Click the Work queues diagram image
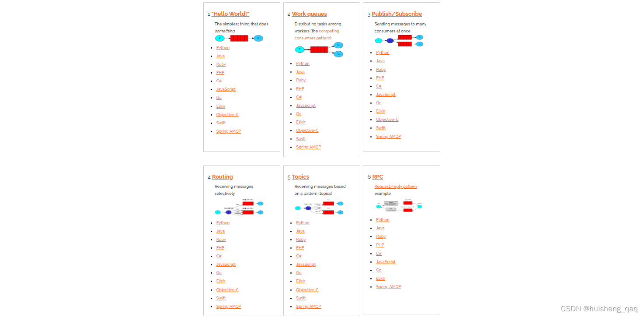 319,49
